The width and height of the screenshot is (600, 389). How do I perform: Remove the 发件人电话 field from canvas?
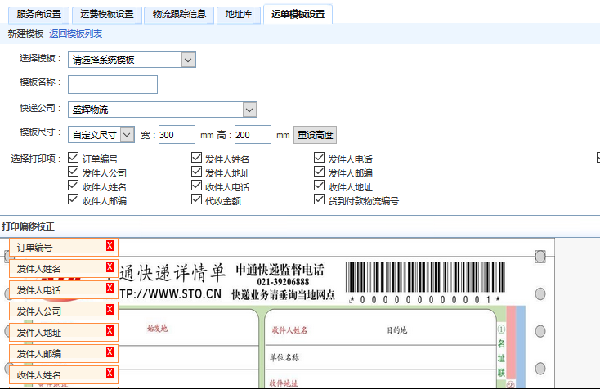coord(110,288)
